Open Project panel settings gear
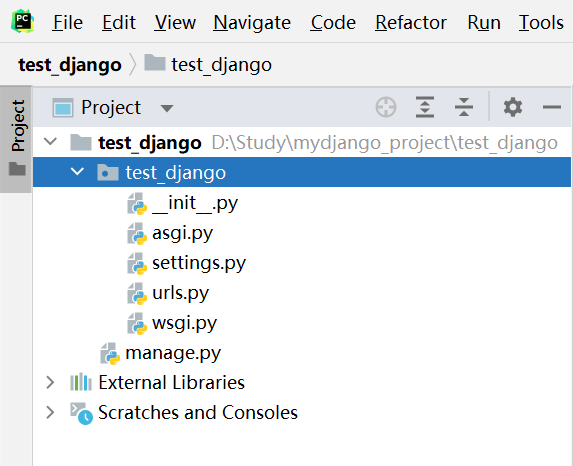 (x=513, y=107)
